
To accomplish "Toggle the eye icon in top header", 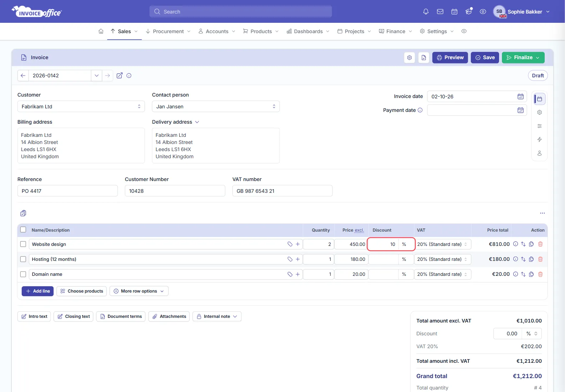I will click(x=483, y=12).
